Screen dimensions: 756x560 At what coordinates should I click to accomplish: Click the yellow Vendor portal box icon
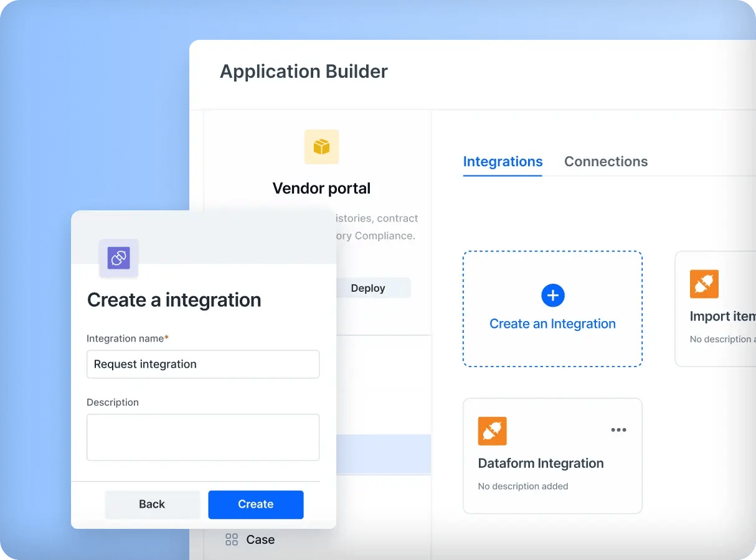point(321,147)
